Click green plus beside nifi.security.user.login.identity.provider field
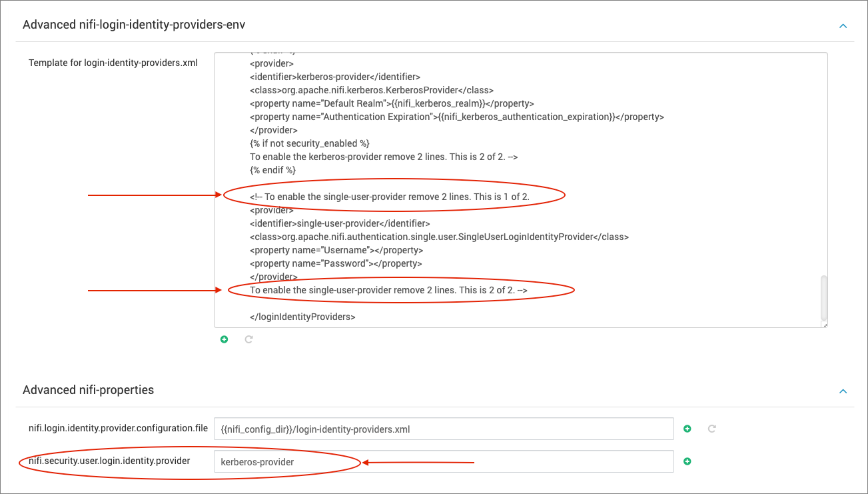 [x=687, y=461]
